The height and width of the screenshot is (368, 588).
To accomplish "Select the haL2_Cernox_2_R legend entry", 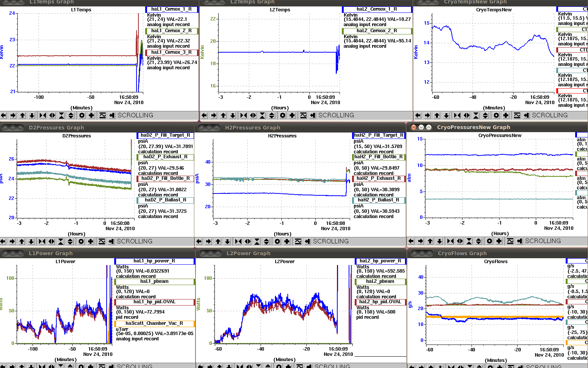I will 377,31.
